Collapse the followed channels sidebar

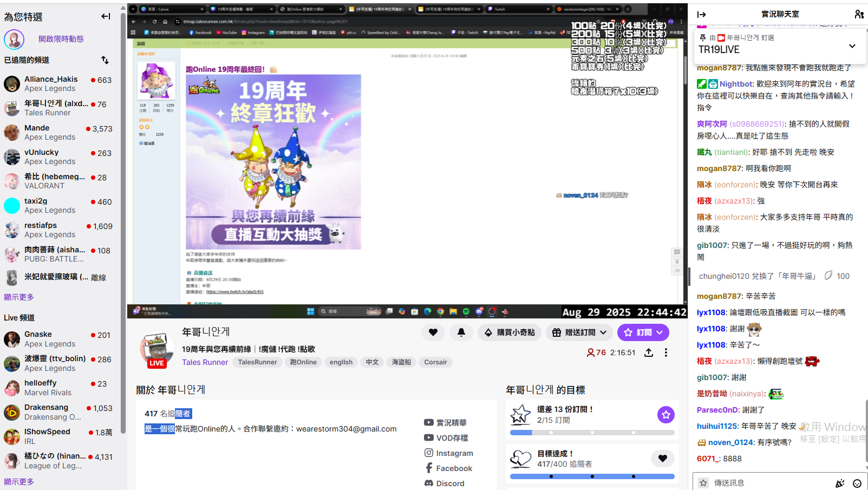pyautogui.click(x=106, y=16)
